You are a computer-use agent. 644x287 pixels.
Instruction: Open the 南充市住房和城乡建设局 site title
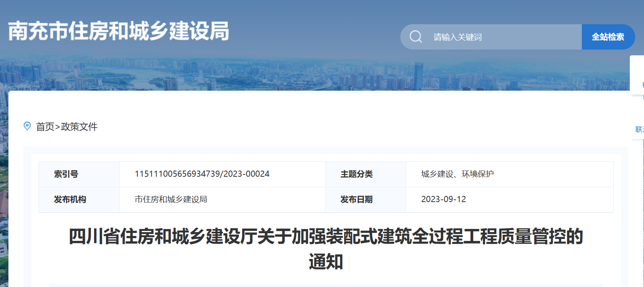pyautogui.click(x=119, y=31)
